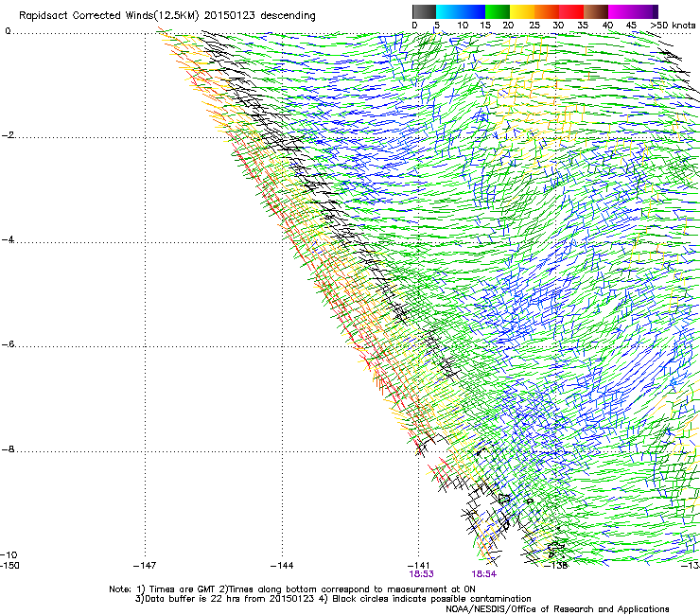Click the latitude label '-2'

8,135
